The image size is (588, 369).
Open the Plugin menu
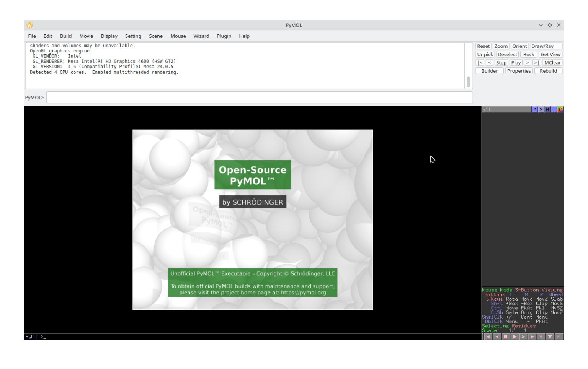[x=224, y=36]
